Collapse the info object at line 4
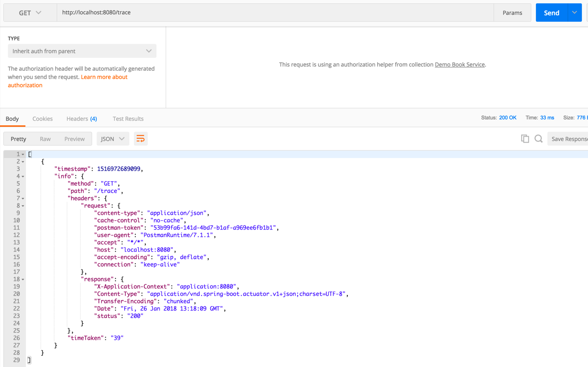The width and height of the screenshot is (588, 367). click(x=22, y=176)
